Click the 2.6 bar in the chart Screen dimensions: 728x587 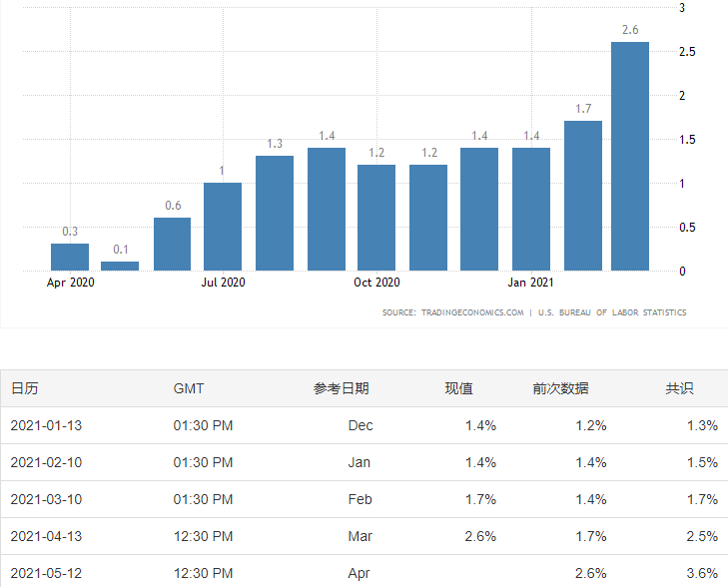pyautogui.click(x=629, y=157)
